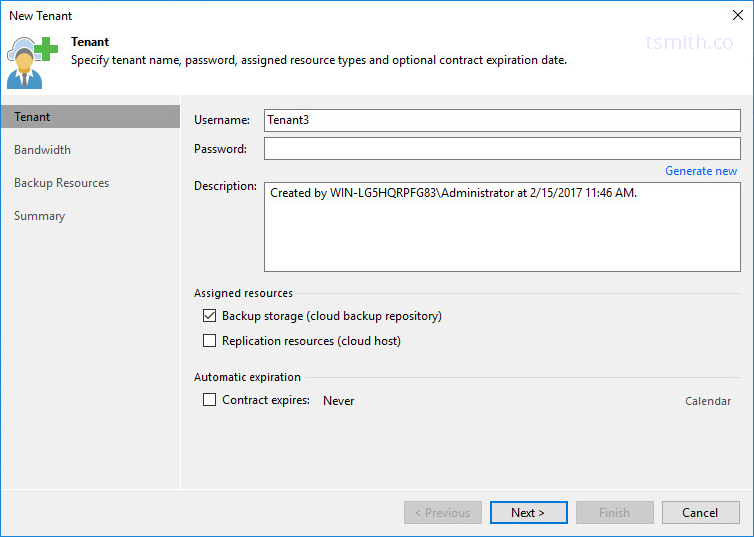754x537 pixels.
Task: Click the Never expiration value
Action: (339, 401)
